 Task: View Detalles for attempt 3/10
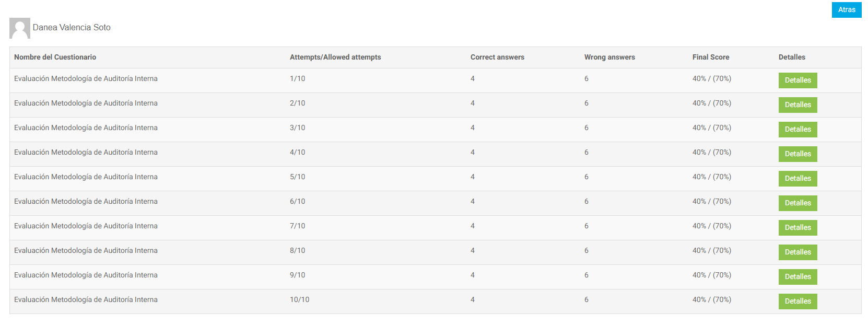click(797, 130)
